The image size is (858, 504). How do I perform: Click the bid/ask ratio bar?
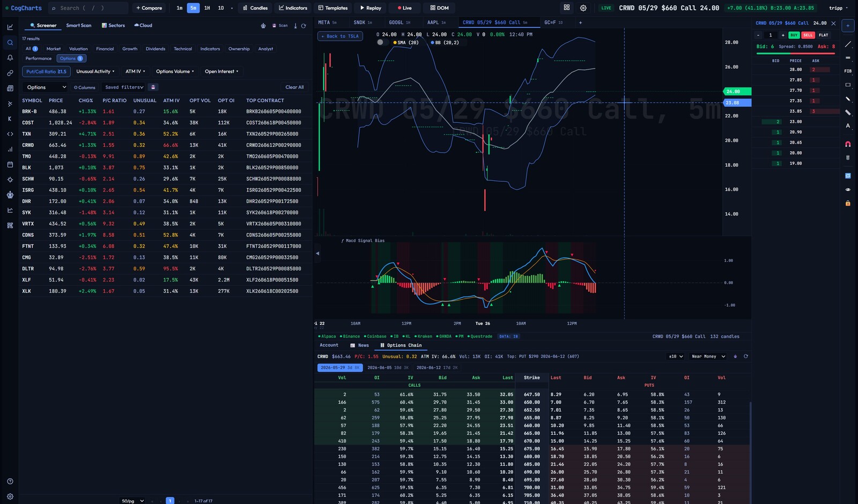796,53
